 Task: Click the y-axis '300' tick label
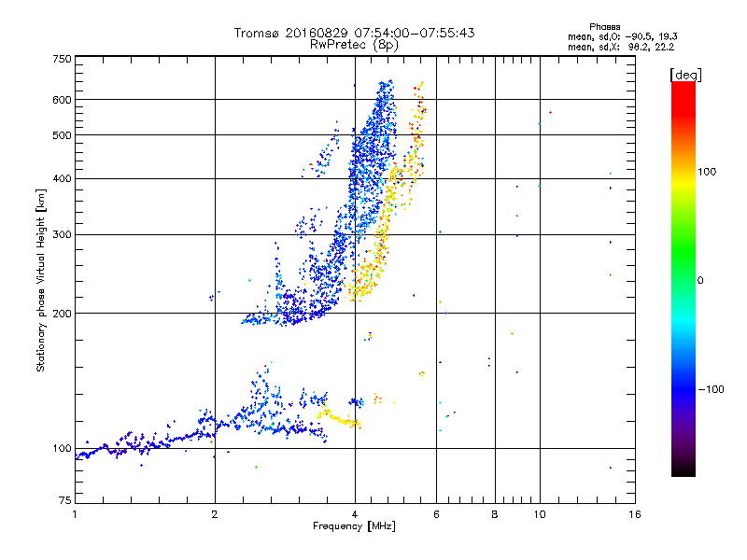click(x=62, y=234)
